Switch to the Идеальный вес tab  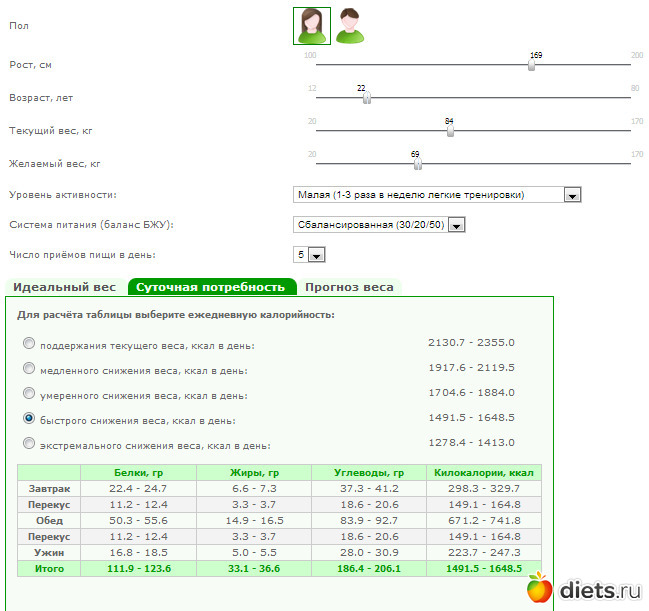pyautogui.click(x=64, y=287)
